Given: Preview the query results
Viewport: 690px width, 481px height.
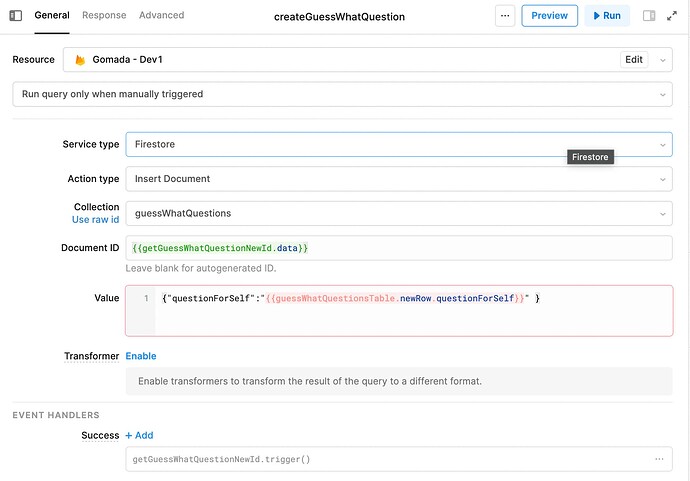Looking at the screenshot, I should point(550,16).
